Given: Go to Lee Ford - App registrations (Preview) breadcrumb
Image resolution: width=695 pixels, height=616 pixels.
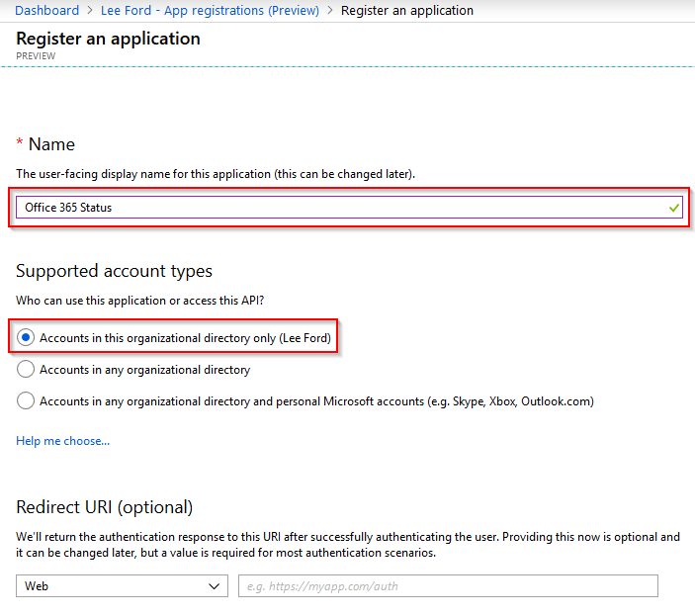Looking at the screenshot, I should point(210,10).
